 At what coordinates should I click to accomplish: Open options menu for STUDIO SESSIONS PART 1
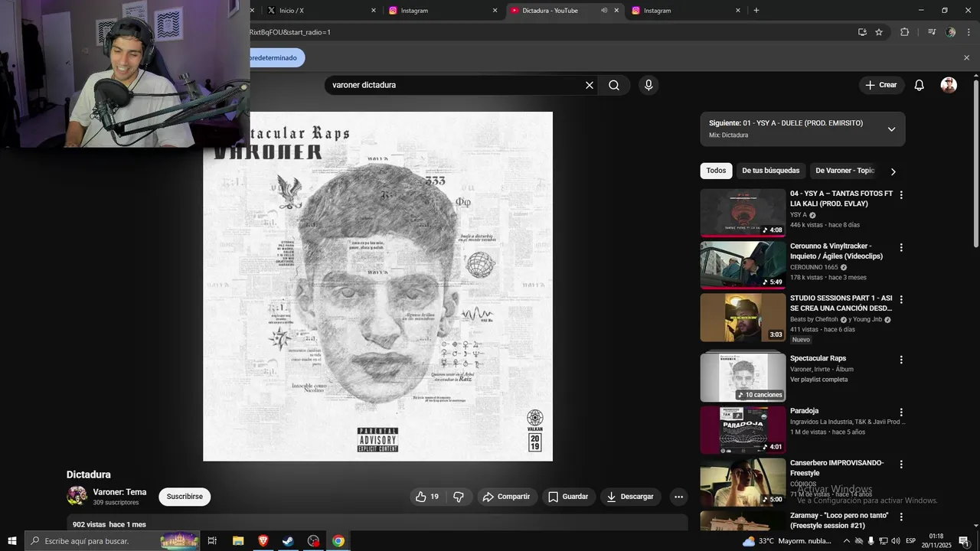pos(901,299)
